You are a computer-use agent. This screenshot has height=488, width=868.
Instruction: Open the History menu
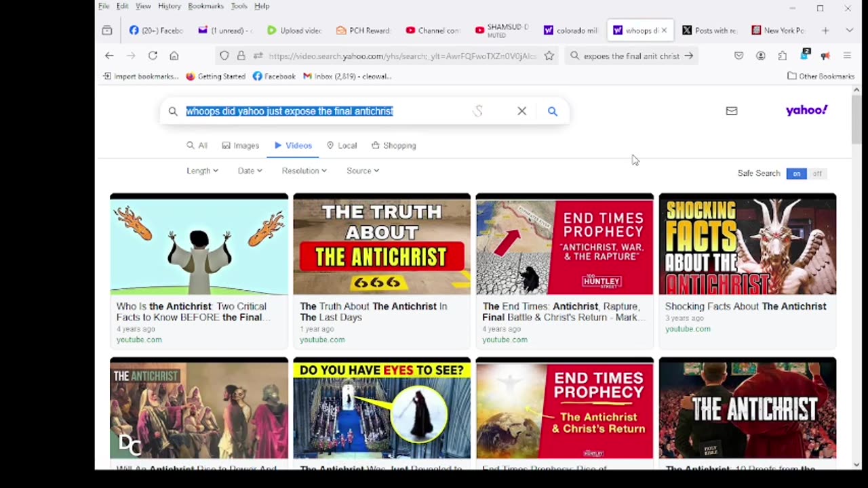click(170, 6)
